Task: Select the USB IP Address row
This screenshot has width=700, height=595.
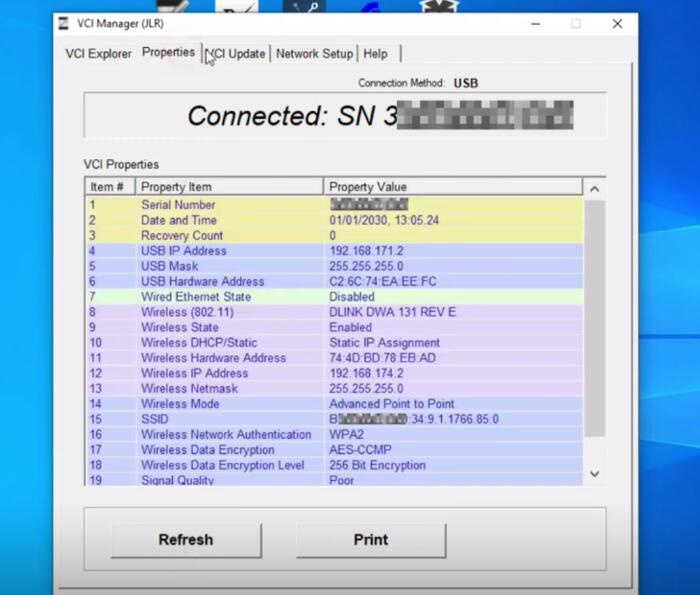Action: [x=334, y=251]
